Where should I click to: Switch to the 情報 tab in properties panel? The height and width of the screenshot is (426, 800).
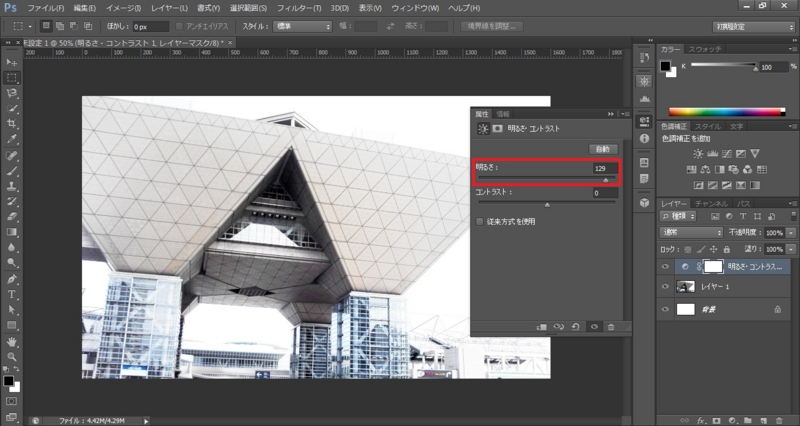pos(503,114)
